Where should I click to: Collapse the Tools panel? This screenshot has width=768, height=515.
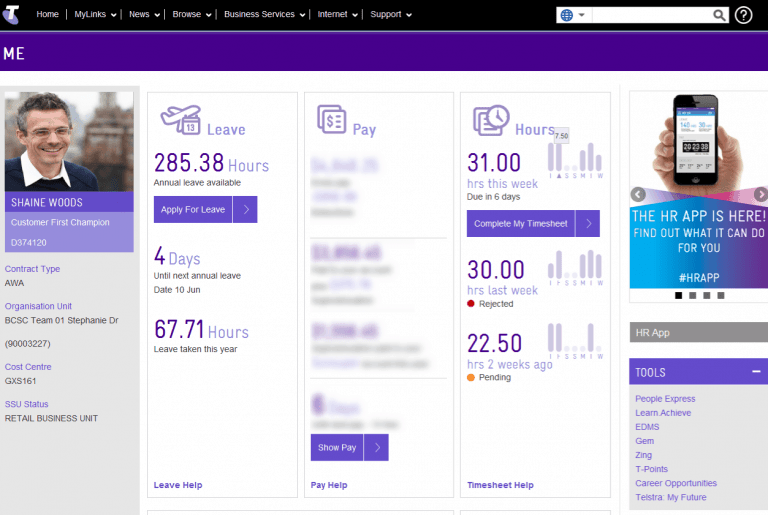click(755, 372)
